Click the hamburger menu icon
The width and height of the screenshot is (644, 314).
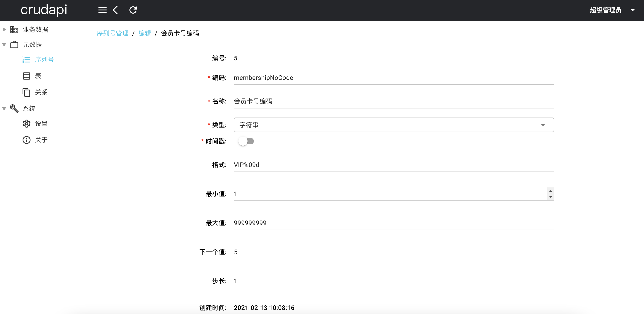coord(102,10)
